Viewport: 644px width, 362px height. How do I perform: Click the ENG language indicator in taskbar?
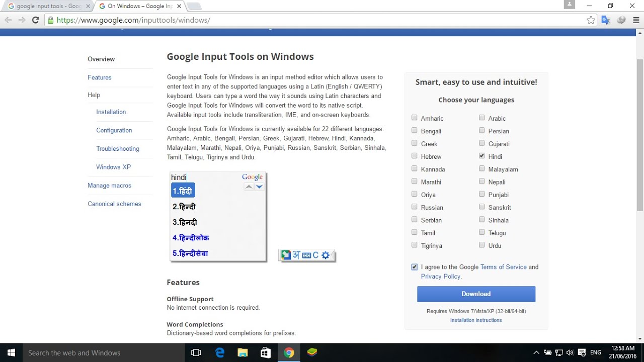tap(596, 353)
